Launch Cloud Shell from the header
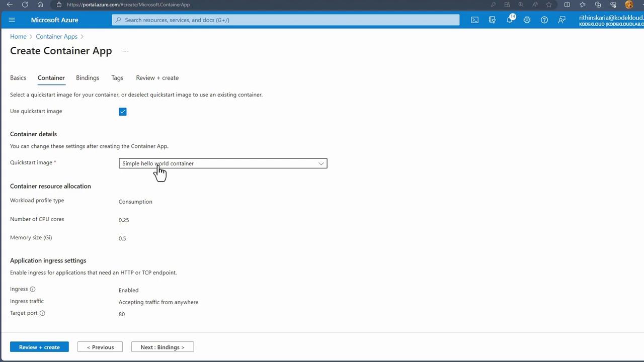The height and width of the screenshot is (362, 644). click(x=474, y=20)
